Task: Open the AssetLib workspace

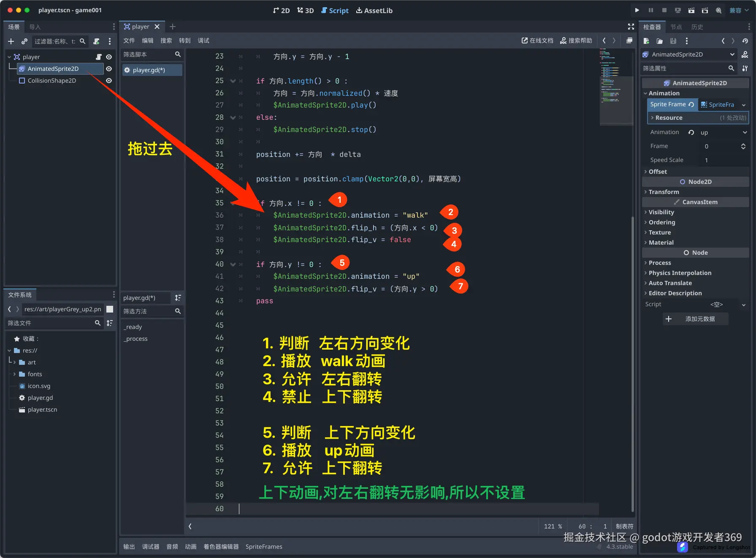Action: point(374,10)
